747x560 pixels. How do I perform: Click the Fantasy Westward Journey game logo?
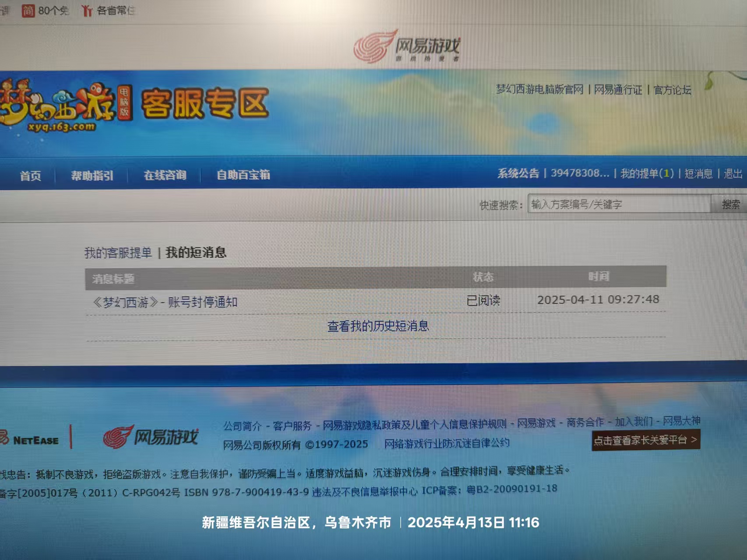[x=66, y=105]
